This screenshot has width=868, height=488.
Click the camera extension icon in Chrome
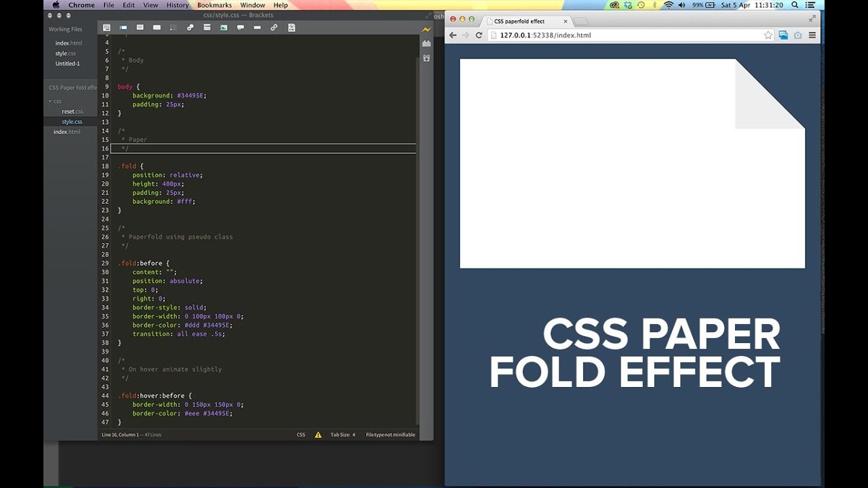[797, 35]
